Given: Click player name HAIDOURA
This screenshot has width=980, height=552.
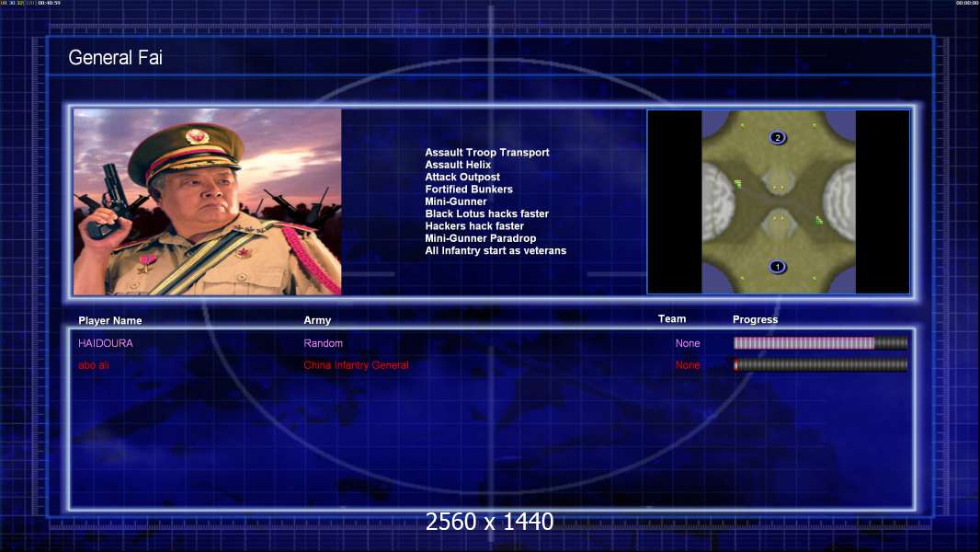Looking at the screenshot, I should click(106, 343).
